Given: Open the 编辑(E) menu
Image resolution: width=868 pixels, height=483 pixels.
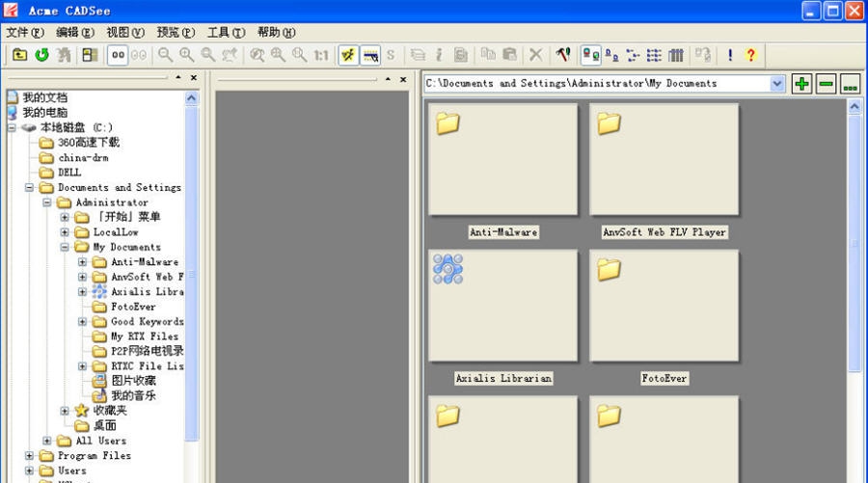Looking at the screenshot, I should 75,32.
